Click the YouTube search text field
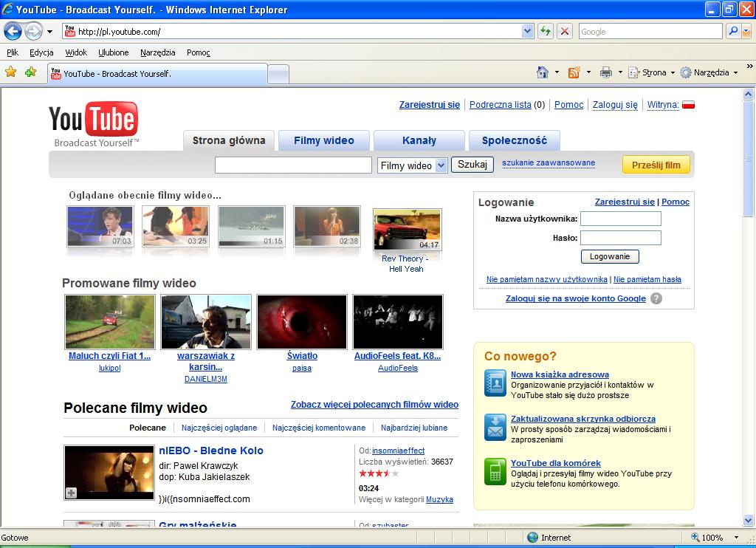This screenshot has width=756, height=548. click(x=293, y=165)
